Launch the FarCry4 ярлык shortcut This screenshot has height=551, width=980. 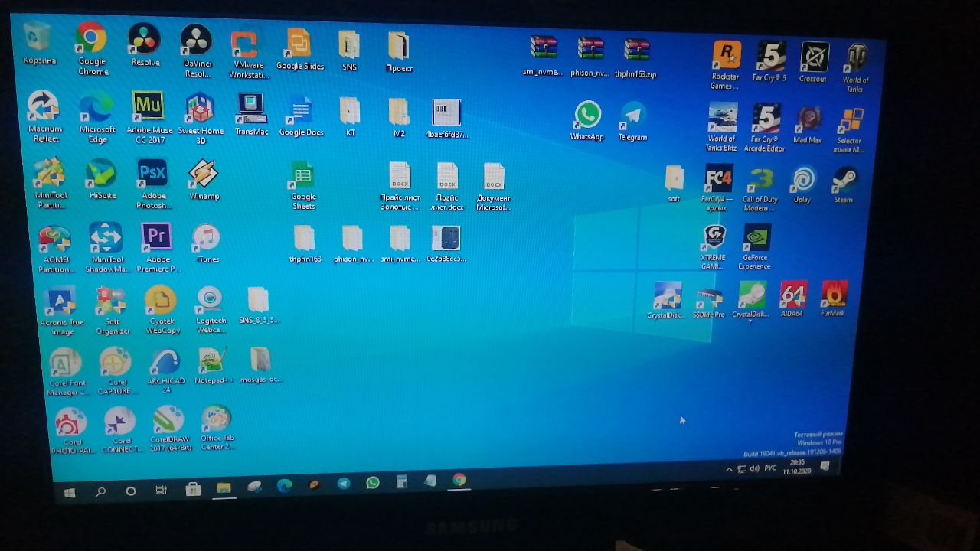point(718,188)
